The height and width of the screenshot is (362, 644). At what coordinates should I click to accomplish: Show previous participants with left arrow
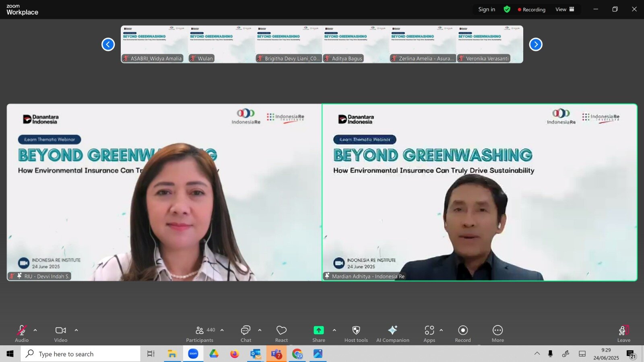point(108,44)
